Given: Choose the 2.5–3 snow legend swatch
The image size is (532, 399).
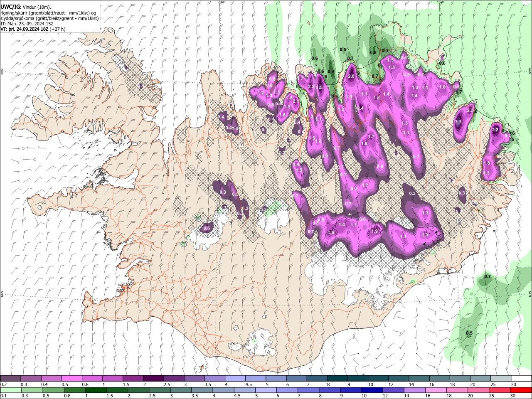Looking at the screenshot, I should pos(174,379).
